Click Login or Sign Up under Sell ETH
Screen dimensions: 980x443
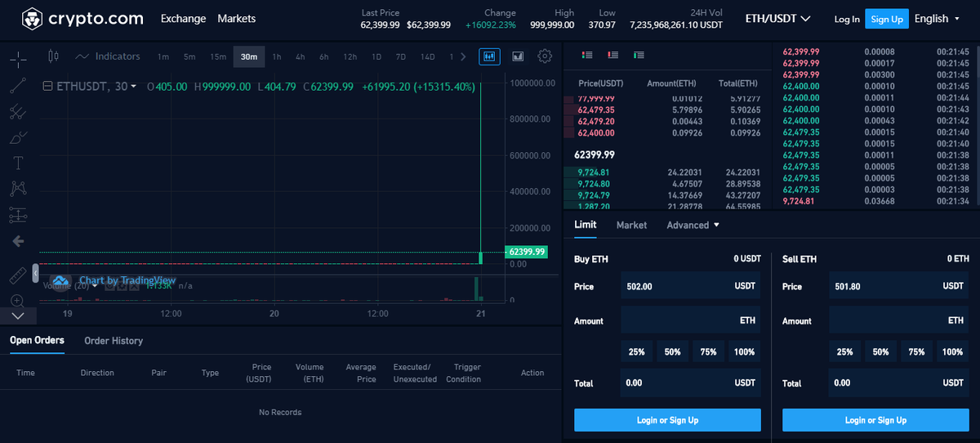[x=875, y=420]
